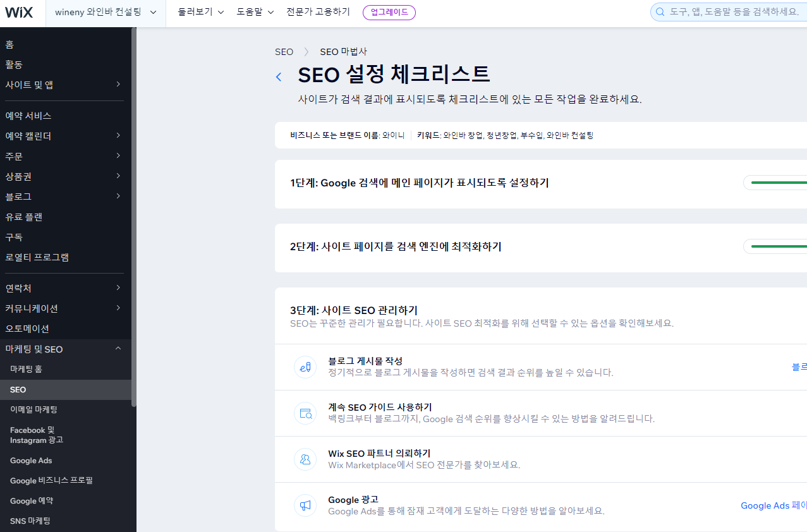Click the SEO 가이드 magnifier icon
The image size is (807, 532).
tap(305, 413)
